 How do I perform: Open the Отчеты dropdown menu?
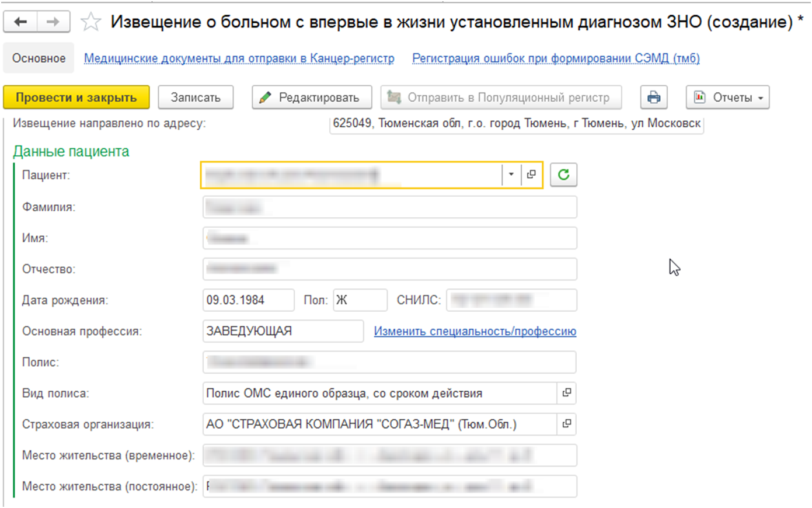(x=727, y=98)
